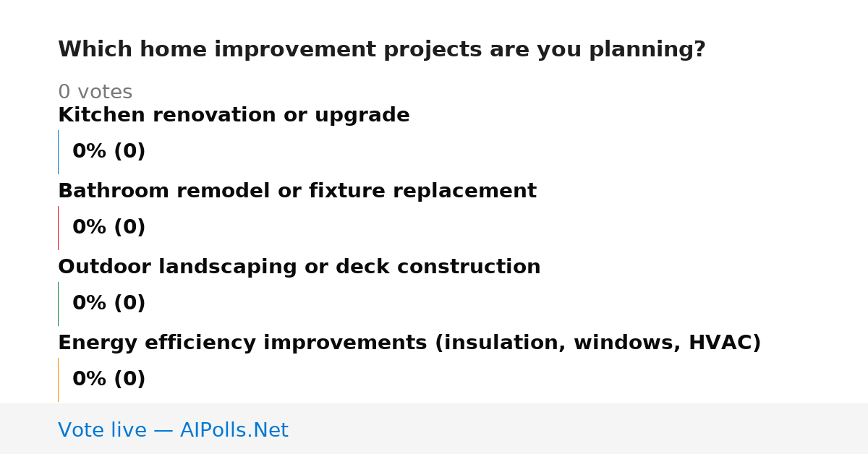Viewport: 868px width, 454px height.
Task: Click the 0% (0) result under Kitchen renovation
Action: [x=109, y=152]
